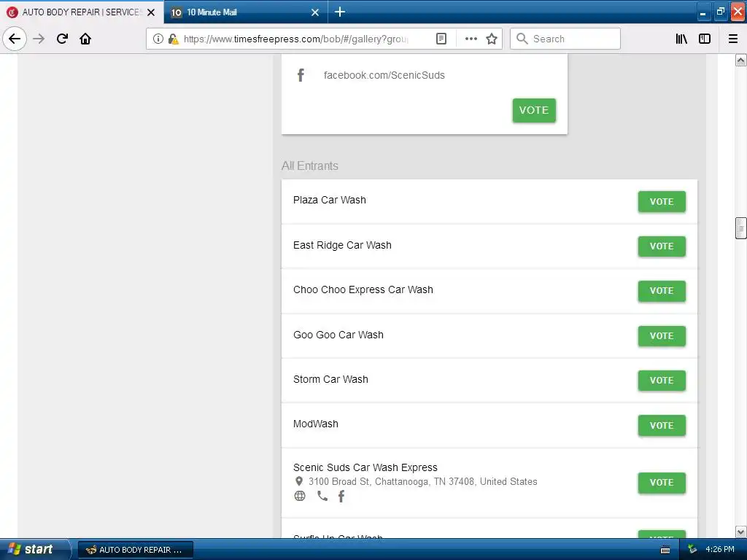The width and height of the screenshot is (747, 560).
Task: Select Storm Car Wash entrant name
Action: 330,379
